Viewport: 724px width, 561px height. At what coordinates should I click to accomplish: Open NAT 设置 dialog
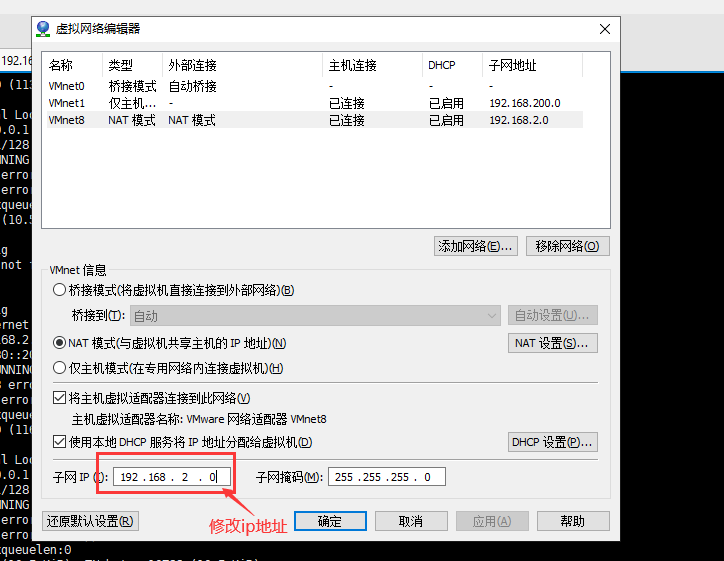(x=553, y=343)
